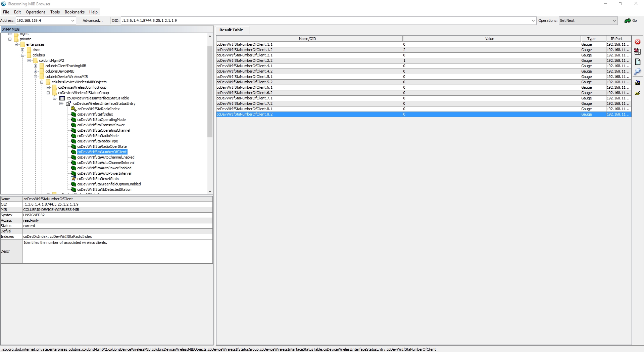Click the save results floppy disk icon
The image size is (644, 352).
pos(637,83)
